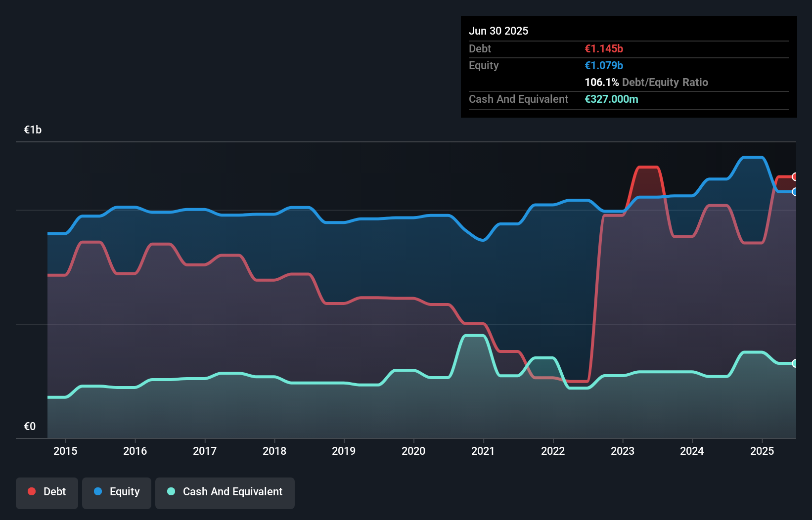Click the €1b axis label

(33, 129)
